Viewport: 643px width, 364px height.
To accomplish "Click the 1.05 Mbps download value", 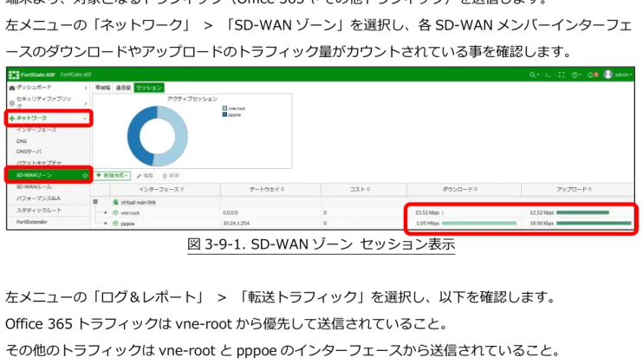I will coord(428,224).
